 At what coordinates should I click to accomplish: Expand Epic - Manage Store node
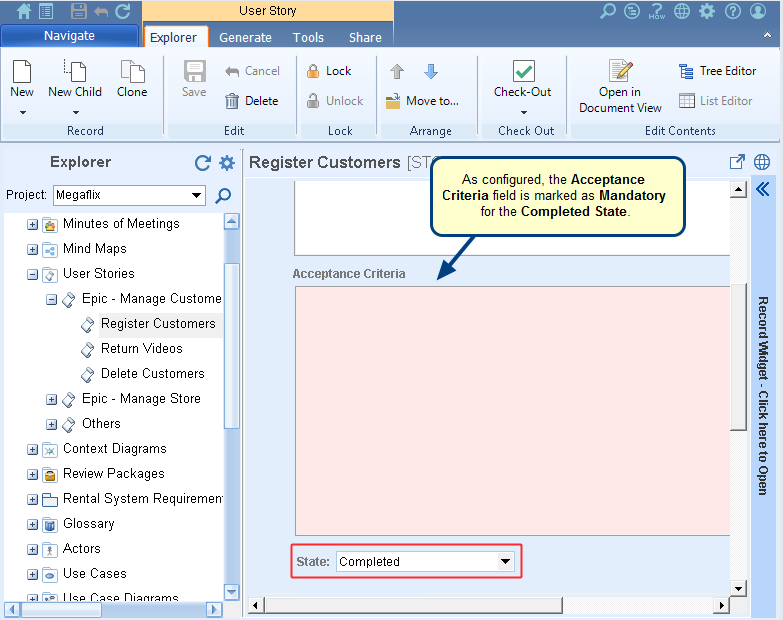pos(51,399)
